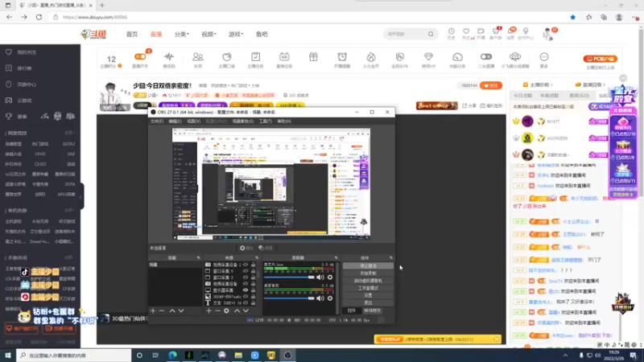Move selected source down with arrow icon
This screenshot has height=362, width=644.
click(246, 311)
